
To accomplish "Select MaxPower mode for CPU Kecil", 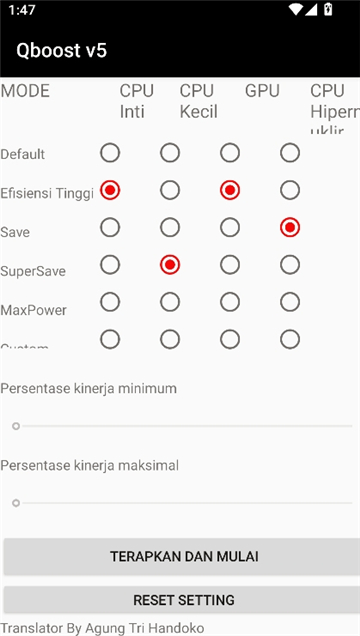I will tap(170, 302).
